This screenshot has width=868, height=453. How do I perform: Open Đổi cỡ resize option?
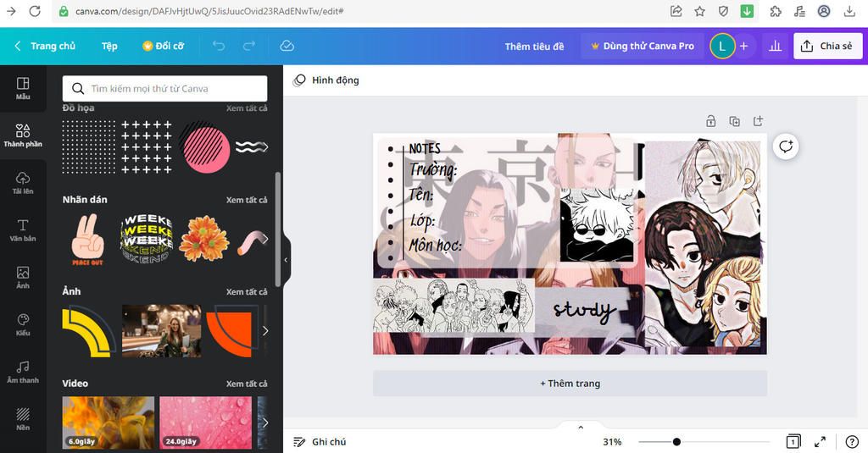164,46
